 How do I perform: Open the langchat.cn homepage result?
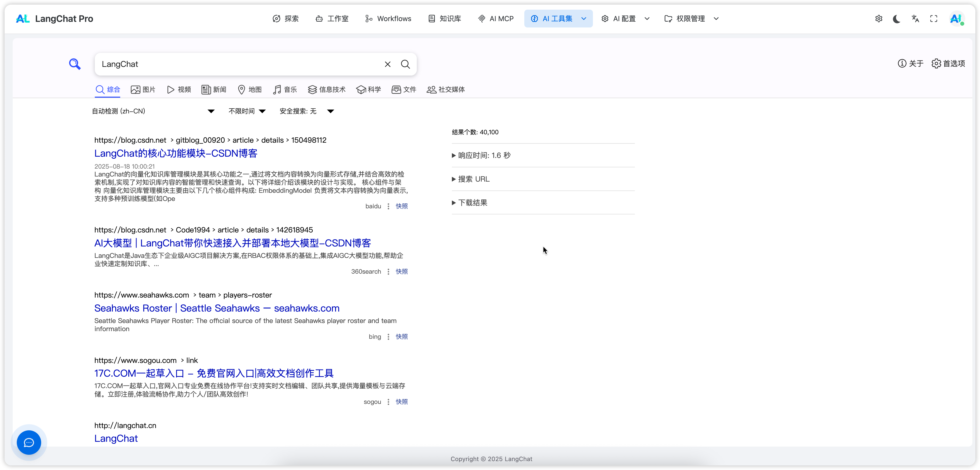pyautogui.click(x=116, y=438)
